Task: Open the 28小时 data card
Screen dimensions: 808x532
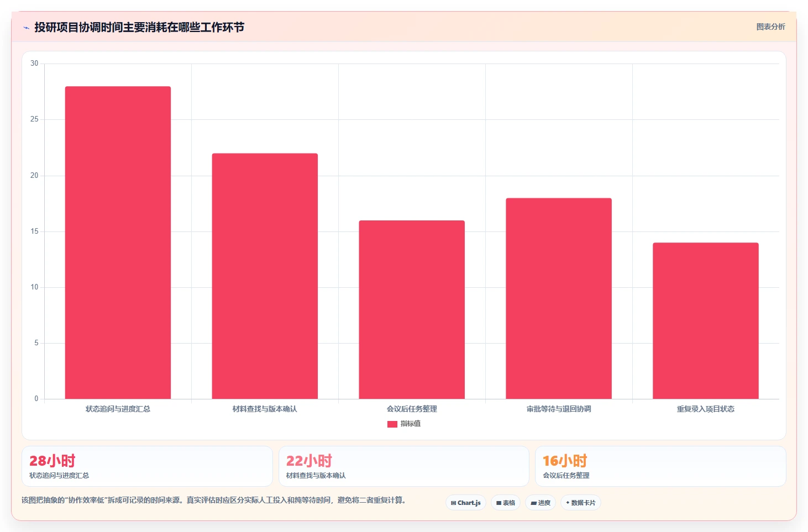Action: click(147, 466)
